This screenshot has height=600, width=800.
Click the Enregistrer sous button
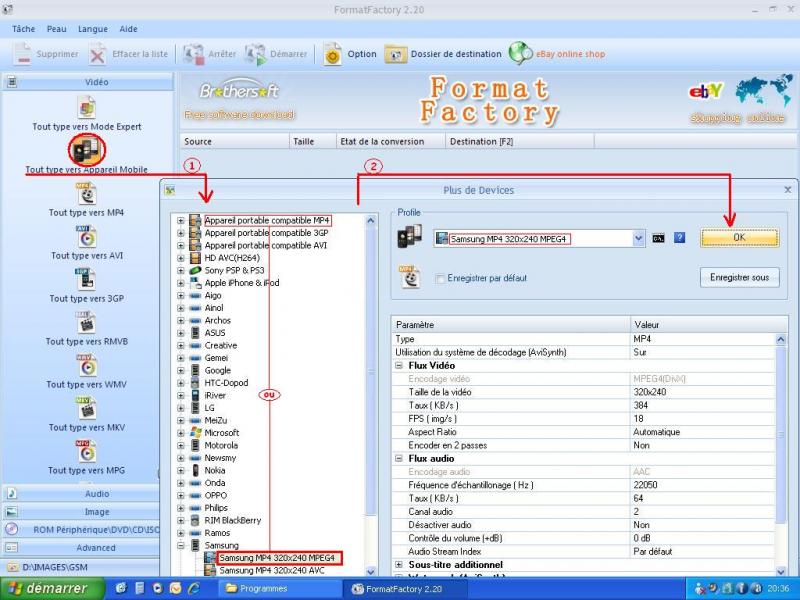point(739,278)
